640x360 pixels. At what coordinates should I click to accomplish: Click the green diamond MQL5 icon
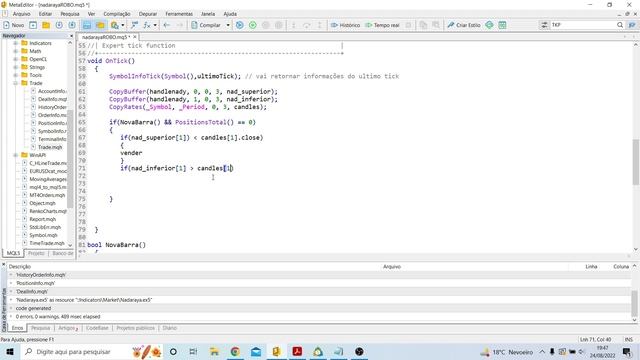[x=489, y=25]
